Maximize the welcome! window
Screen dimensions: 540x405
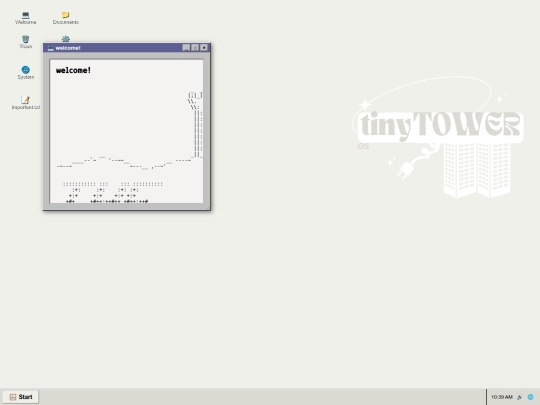tap(195, 48)
